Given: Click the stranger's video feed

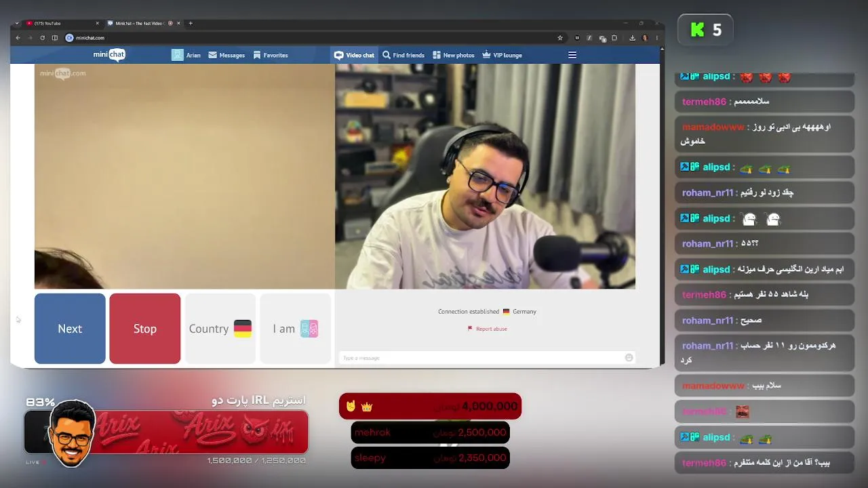Looking at the screenshot, I should (x=184, y=176).
